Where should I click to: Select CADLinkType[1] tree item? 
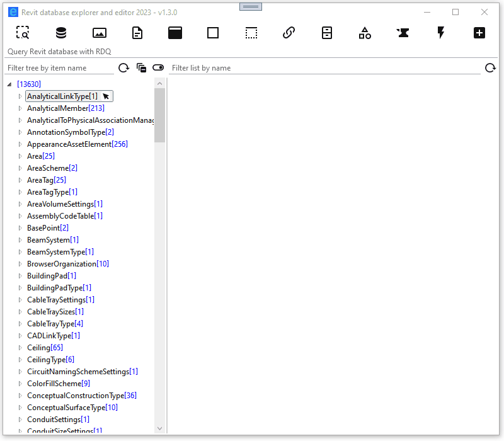click(54, 336)
